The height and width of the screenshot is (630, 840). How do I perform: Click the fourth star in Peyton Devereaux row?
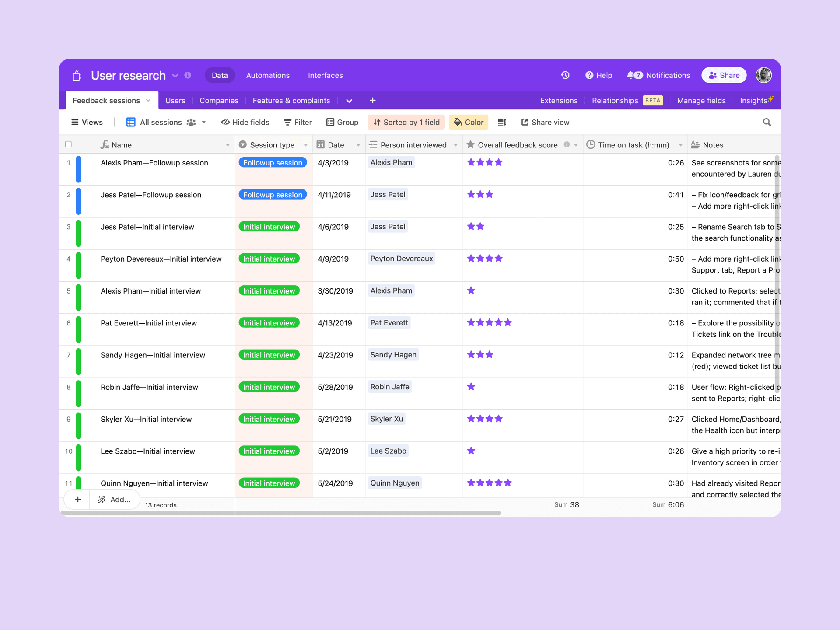pyautogui.click(x=499, y=259)
